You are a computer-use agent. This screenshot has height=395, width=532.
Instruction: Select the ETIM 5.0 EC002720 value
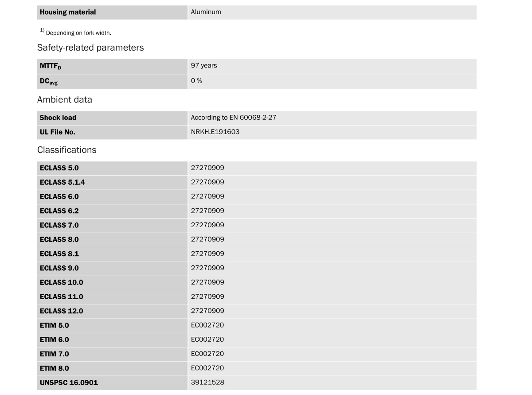coord(207,325)
